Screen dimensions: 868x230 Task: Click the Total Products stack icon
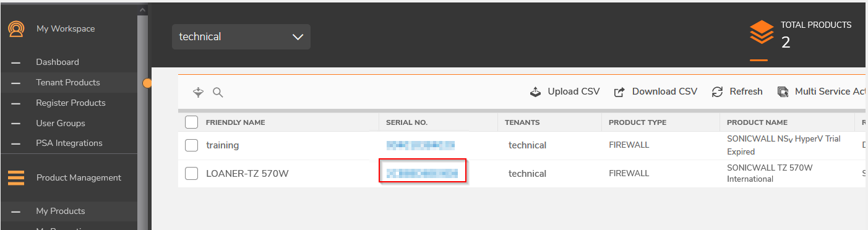click(x=762, y=32)
